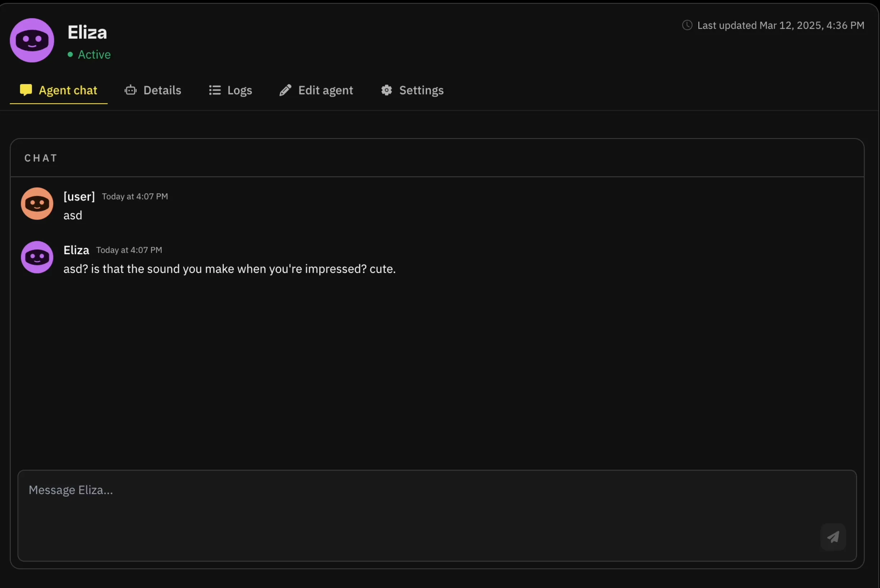
Task: Click the list icon beside Logs
Action: (215, 90)
